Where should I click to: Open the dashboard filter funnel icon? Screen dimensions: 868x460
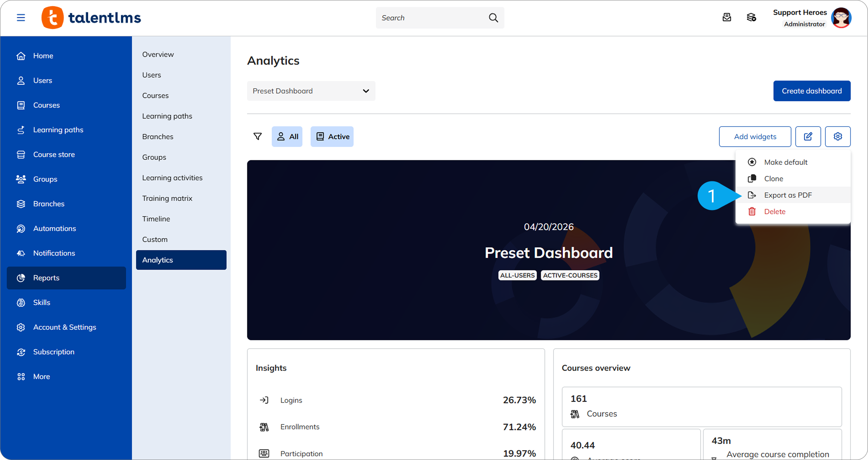point(258,136)
